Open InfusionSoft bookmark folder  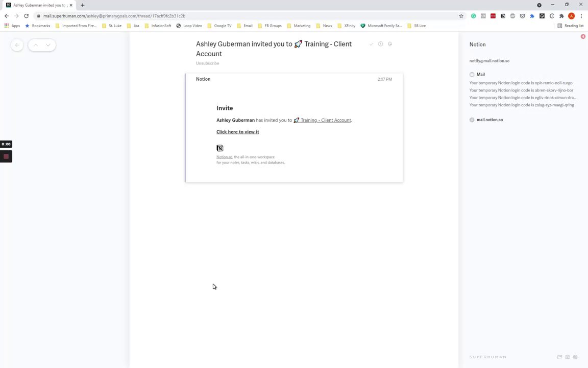click(158, 26)
